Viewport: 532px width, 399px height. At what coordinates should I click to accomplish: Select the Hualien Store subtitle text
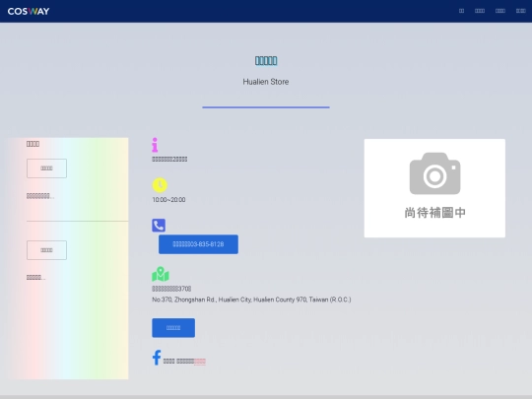pyautogui.click(x=266, y=82)
